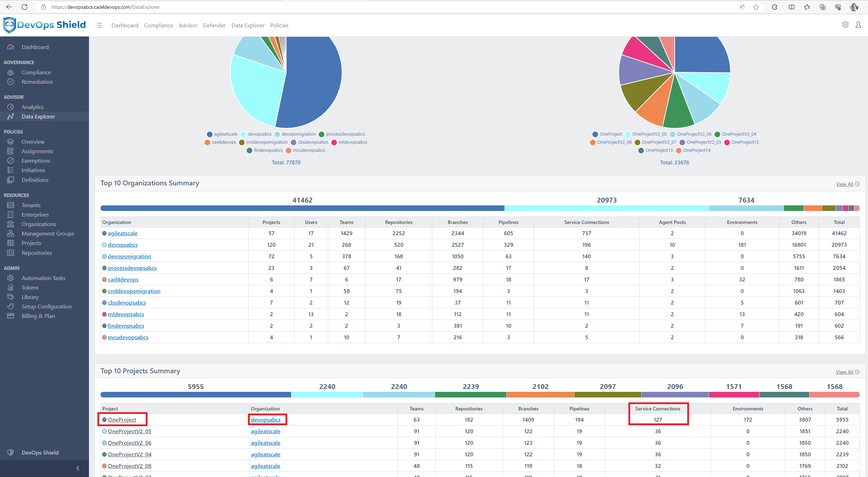Click the Projects grid icon in sidebar
The width and height of the screenshot is (868, 477).
pos(11,243)
